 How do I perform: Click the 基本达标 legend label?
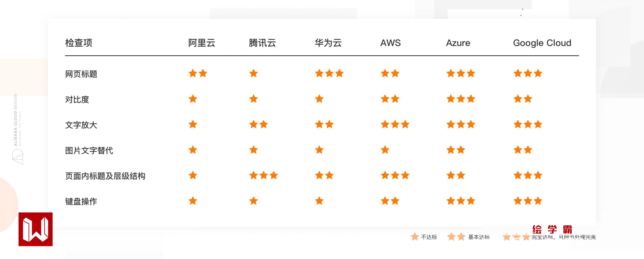click(x=479, y=237)
